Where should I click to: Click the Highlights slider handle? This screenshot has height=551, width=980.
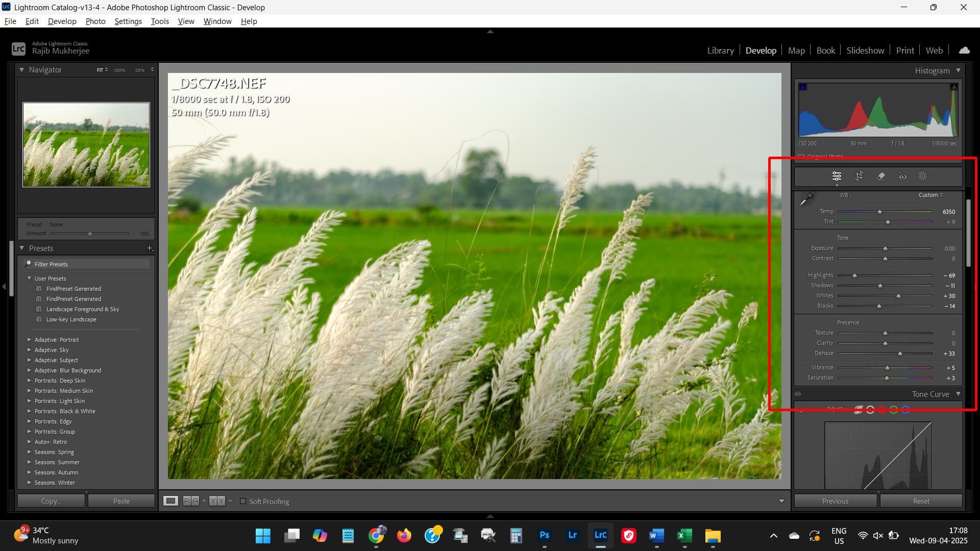854,275
